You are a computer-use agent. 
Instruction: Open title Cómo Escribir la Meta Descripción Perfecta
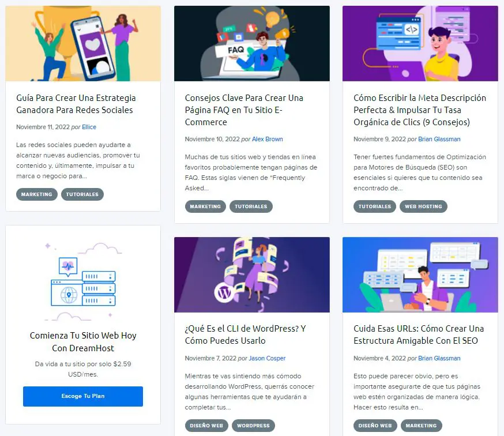[x=420, y=110]
